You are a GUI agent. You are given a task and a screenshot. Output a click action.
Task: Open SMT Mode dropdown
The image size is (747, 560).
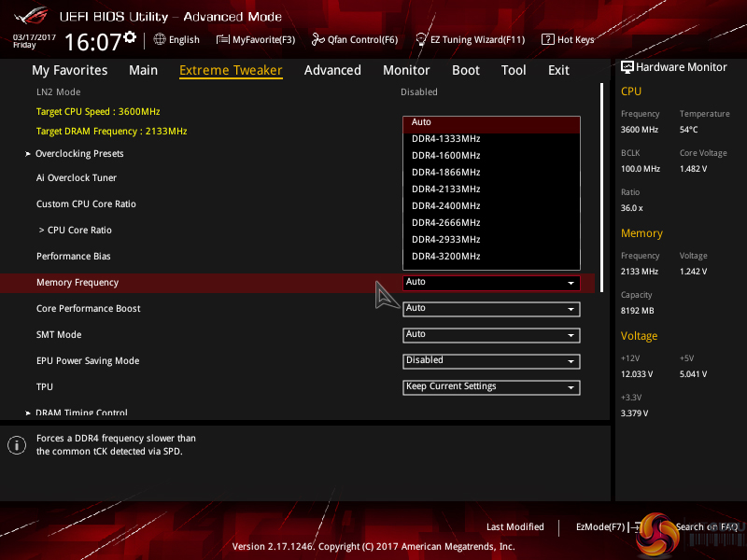click(x=491, y=335)
